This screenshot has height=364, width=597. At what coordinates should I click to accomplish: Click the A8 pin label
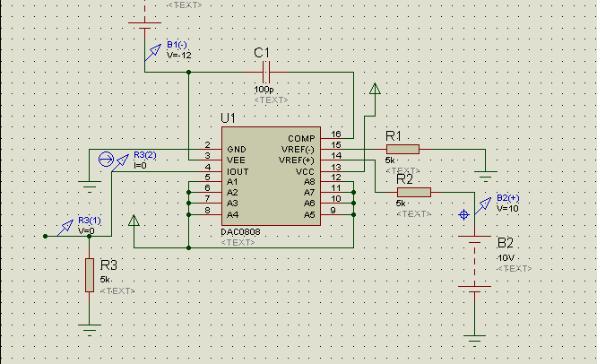[309, 182]
